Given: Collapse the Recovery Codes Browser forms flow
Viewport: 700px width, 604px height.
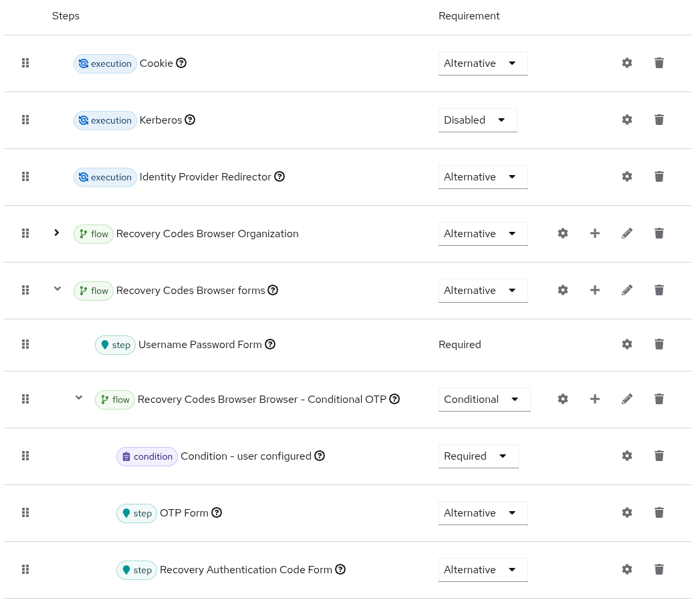Looking at the screenshot, I should [x=57, y=289].
